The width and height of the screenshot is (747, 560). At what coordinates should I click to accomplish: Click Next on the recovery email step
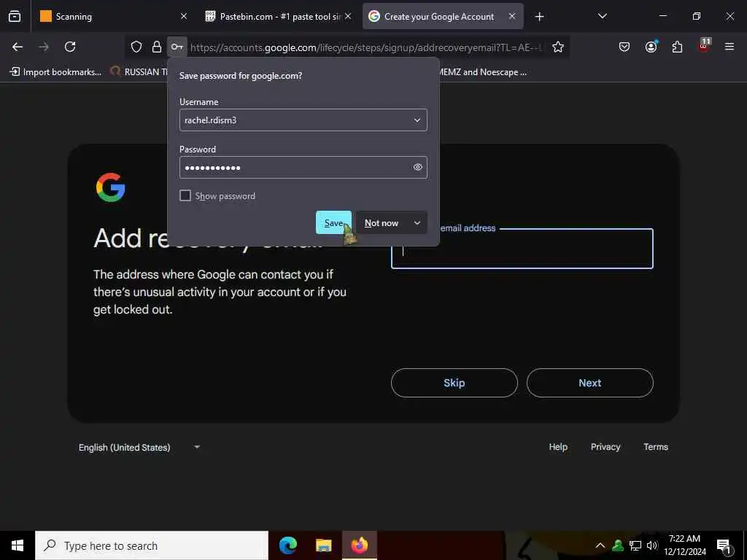(589, 383)
